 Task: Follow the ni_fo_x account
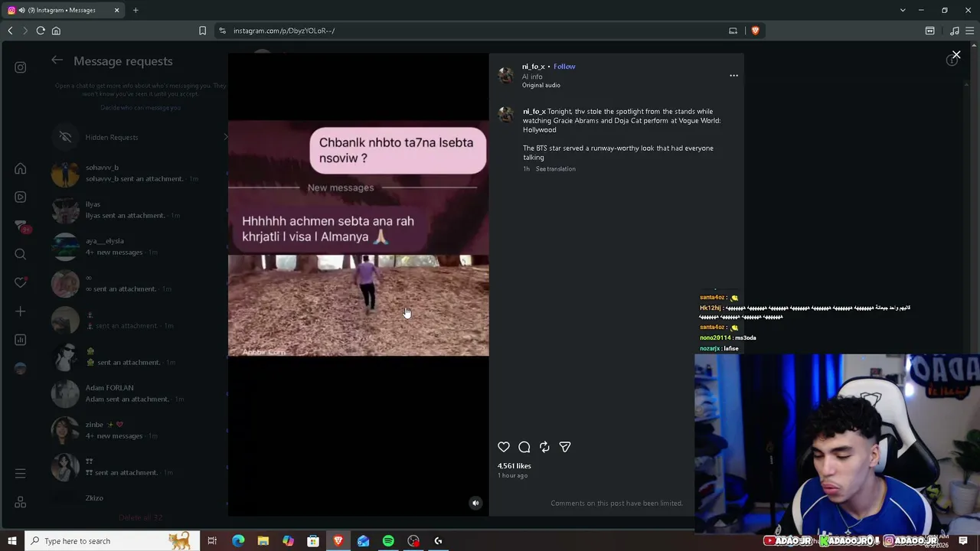pyautogui.click(x=564, y=67)
